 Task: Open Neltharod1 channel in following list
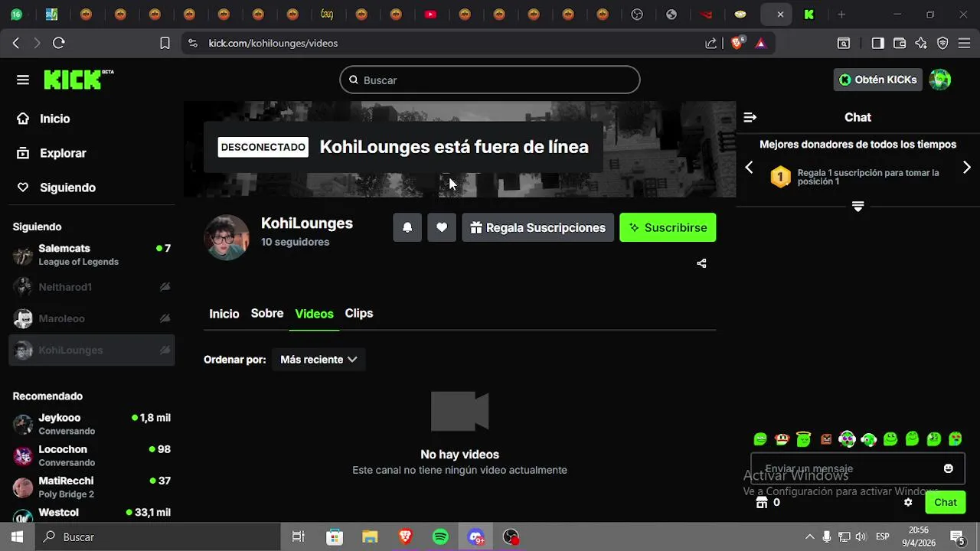[92, 287]
